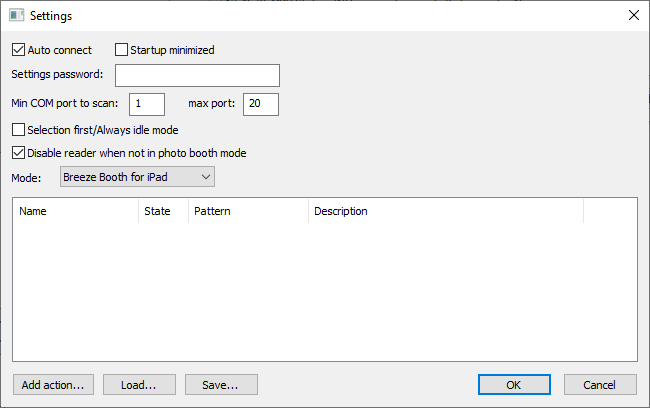Click the Settings password field
This screenshot has height=408, width=650.
pyautogui.click(x=197, y=76)
